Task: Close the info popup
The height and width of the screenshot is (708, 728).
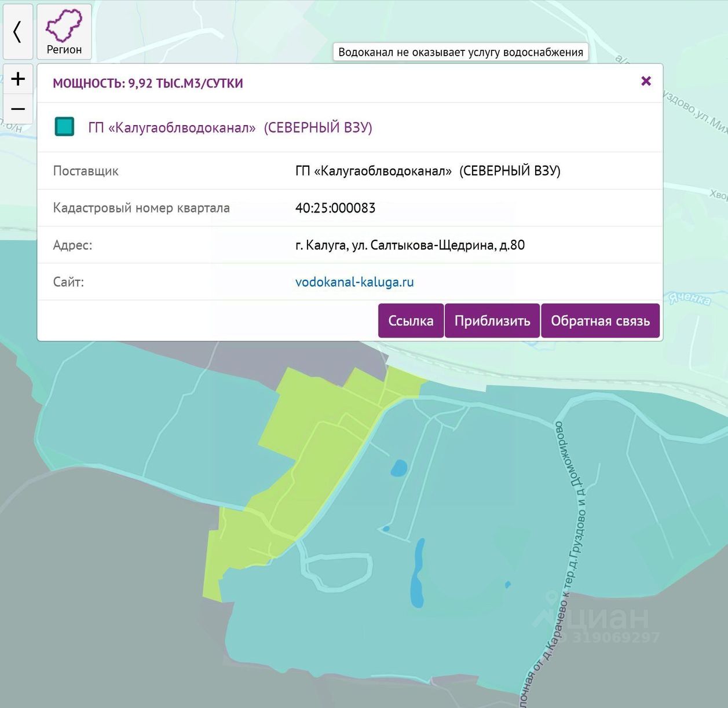Action: coord(646,81)
